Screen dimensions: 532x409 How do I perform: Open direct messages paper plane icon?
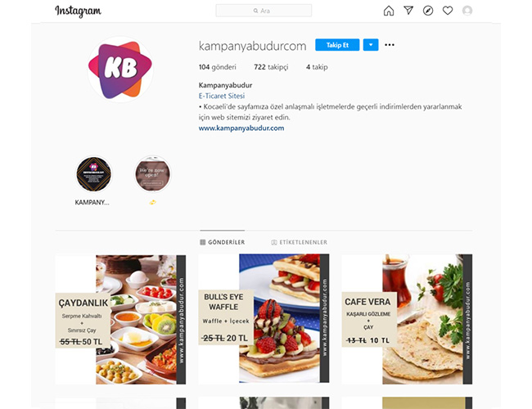[x=408, y=11]
